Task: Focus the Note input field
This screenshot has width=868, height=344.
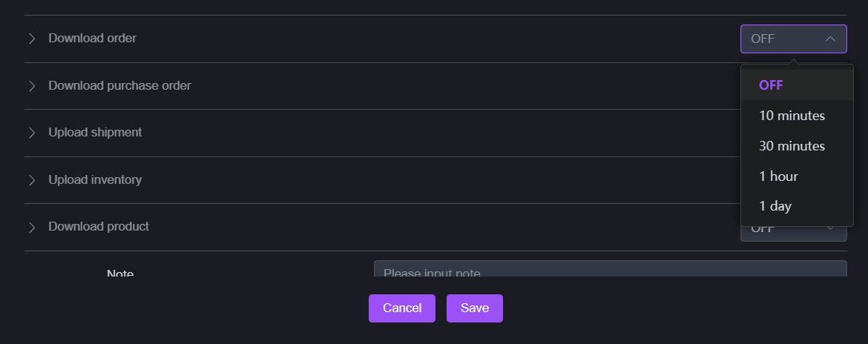Action: [x=608, y=270]
